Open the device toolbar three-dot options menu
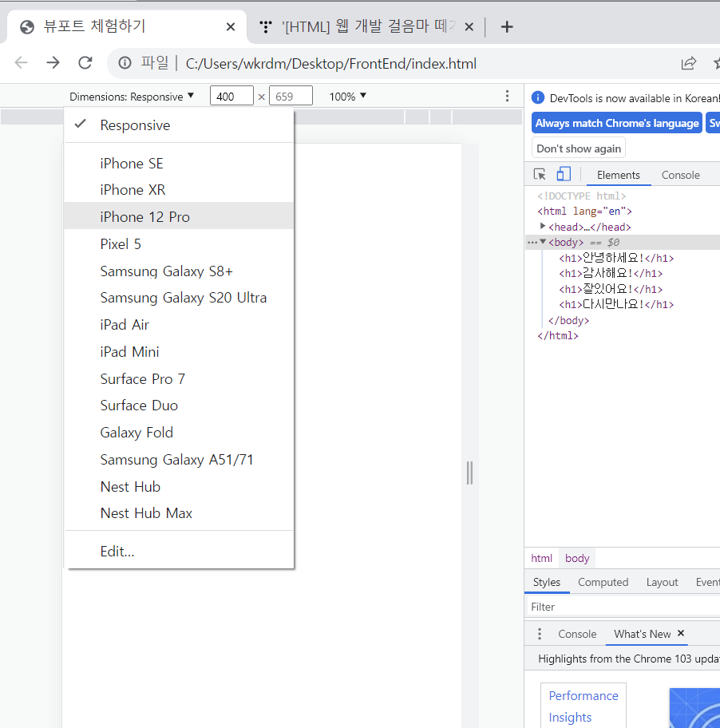The image size is (720, 728). (507, 96)
